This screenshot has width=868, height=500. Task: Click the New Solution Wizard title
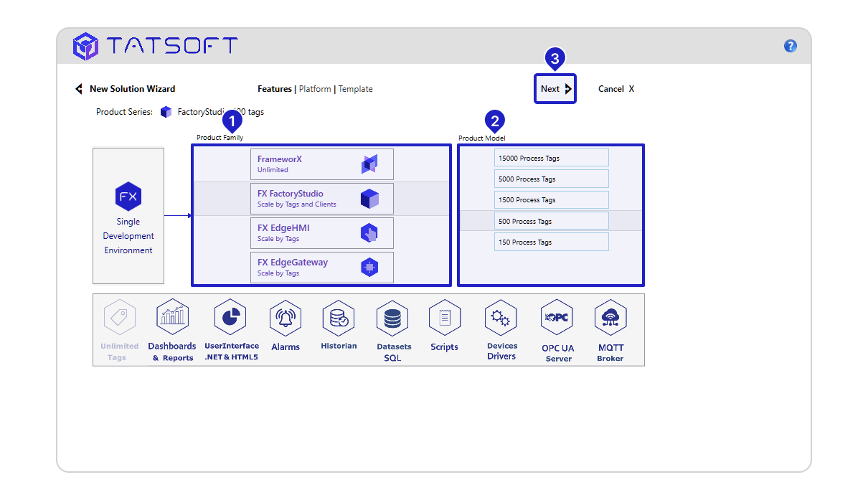click(x=132, y=89)
